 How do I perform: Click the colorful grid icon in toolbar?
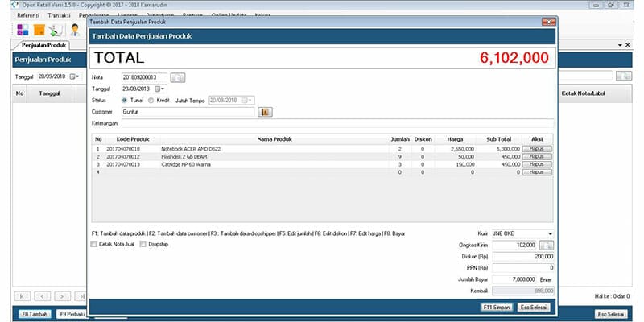coord(21,30)
